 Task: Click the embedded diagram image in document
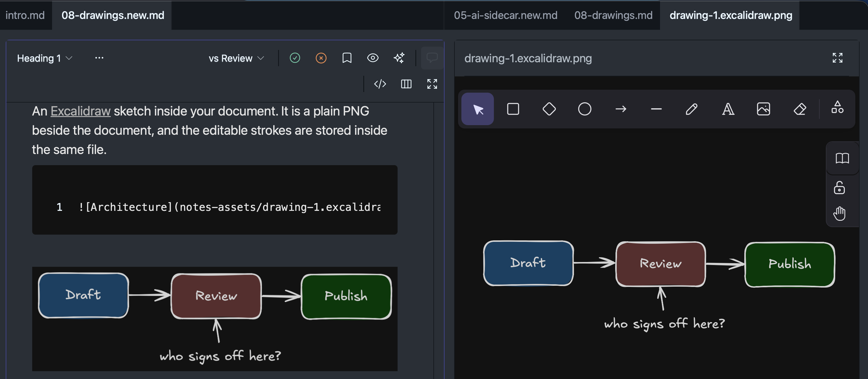click(215, 319)
